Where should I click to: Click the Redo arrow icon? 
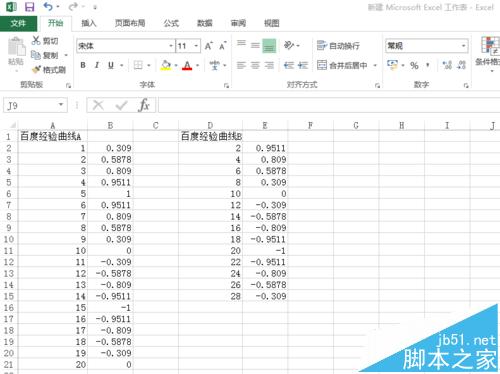click(73, 7)
